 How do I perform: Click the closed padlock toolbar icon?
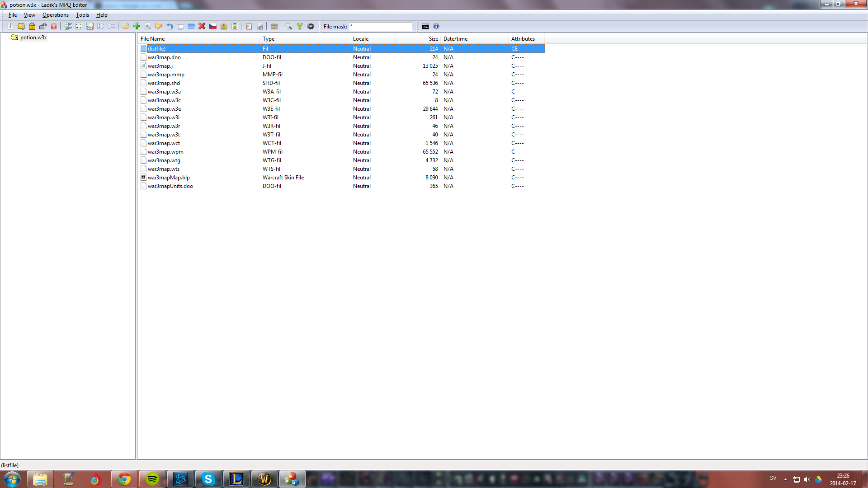pyautogui.click(x=32, y=26)
